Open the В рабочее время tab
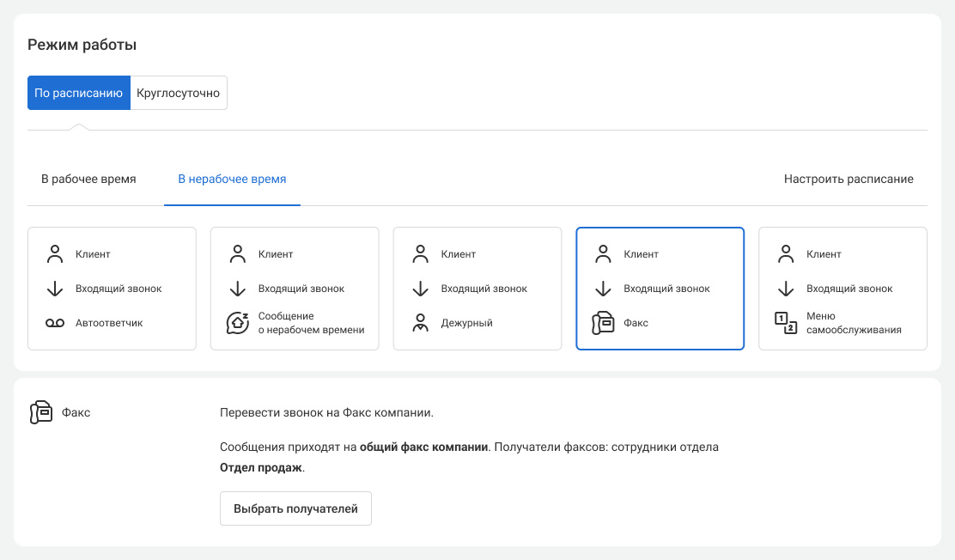This screenshot has width=955, height=560. (x=88, y=180)
